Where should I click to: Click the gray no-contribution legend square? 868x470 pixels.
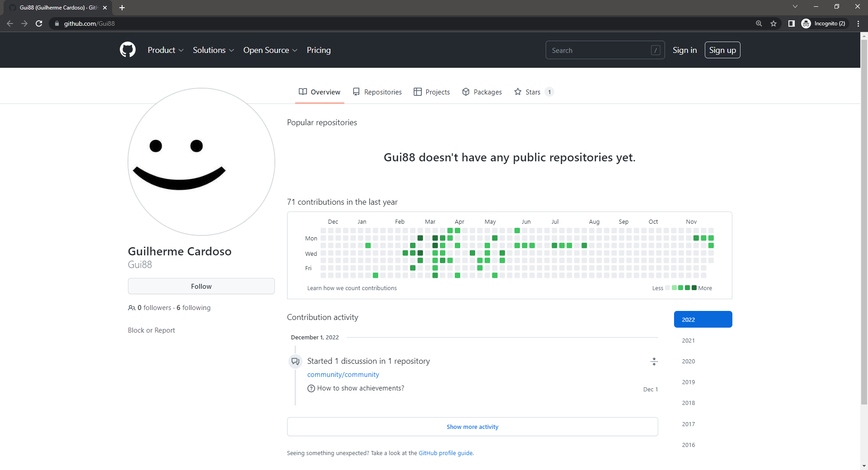pos(667,288)
